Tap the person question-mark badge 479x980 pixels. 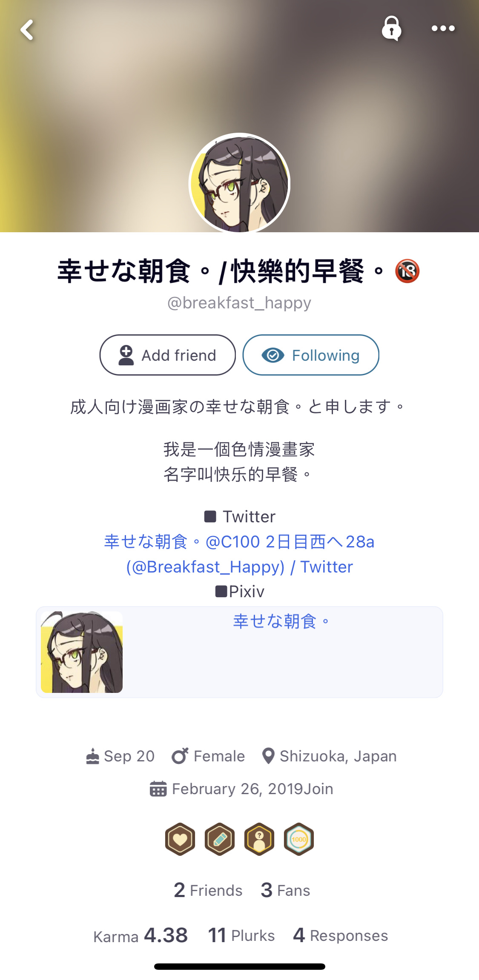259,839
